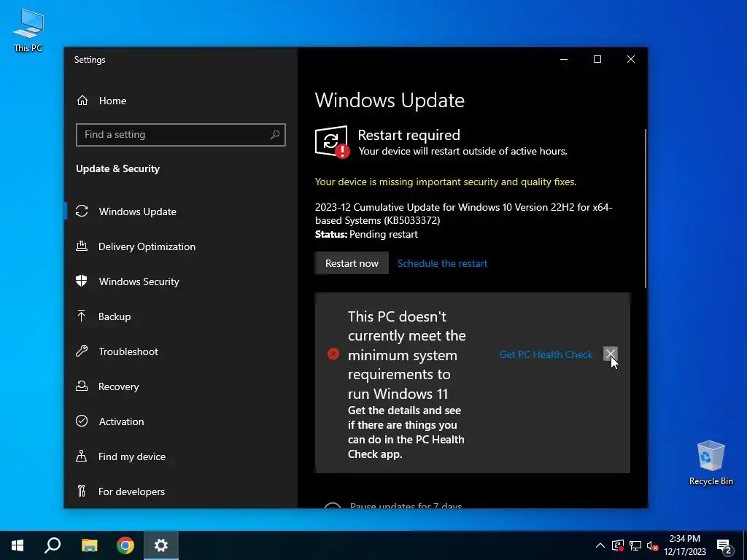Click the Find a setting search box

181,135
